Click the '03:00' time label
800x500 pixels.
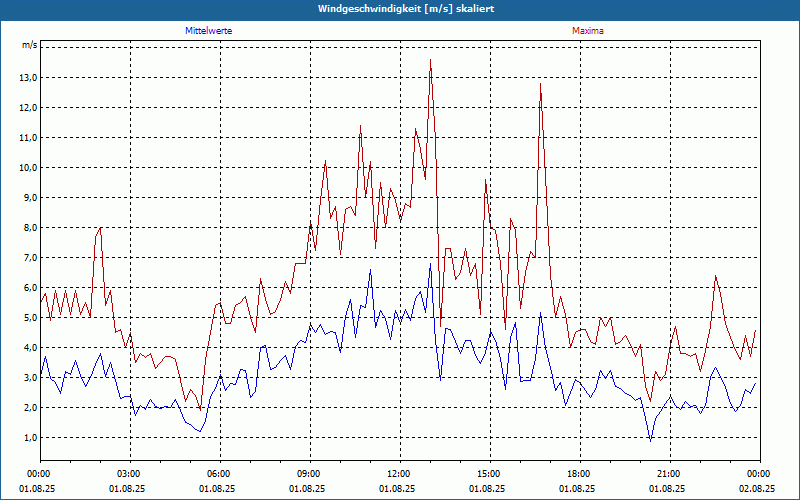point(131,474)
